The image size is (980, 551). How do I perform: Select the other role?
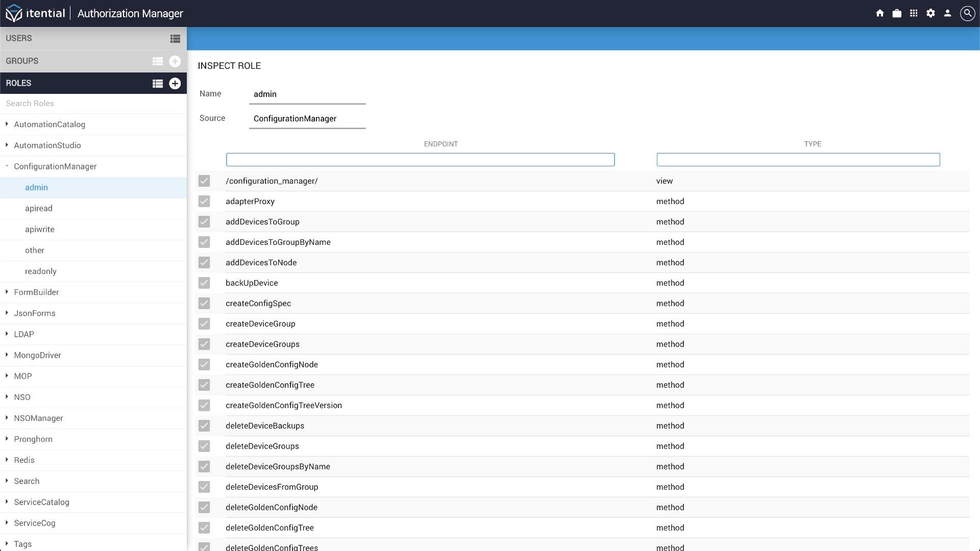pyautogui.click(x=93, y=251)
